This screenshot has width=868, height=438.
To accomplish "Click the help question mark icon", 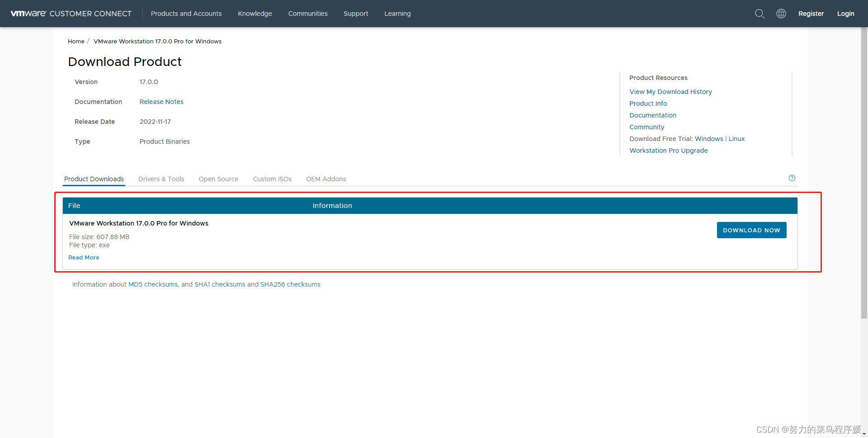I will click(x=792, y=178).
